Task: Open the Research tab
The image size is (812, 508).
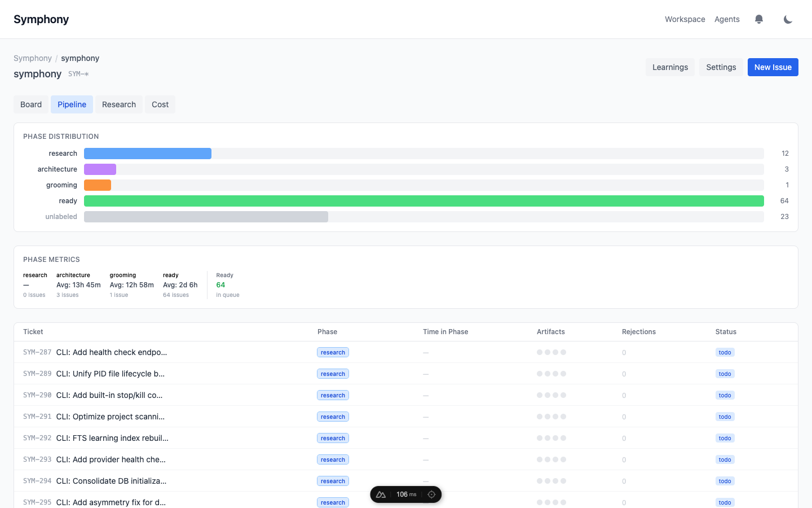Action: 119,104
